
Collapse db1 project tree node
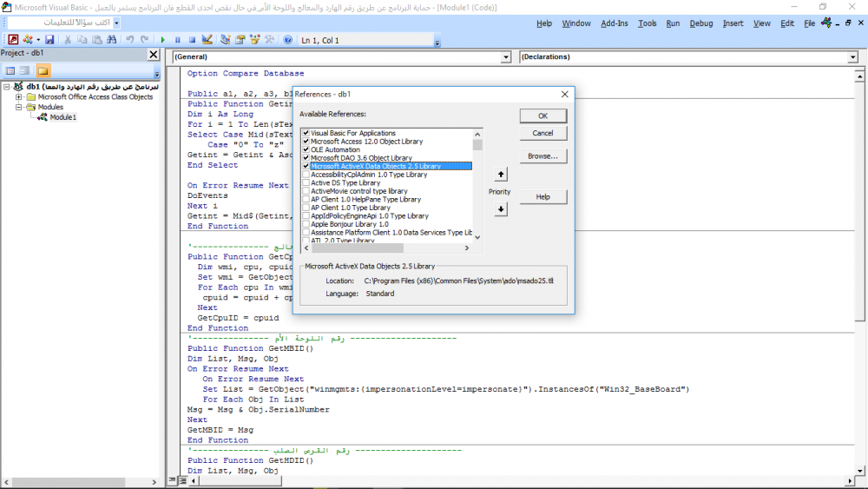point(7,87)
